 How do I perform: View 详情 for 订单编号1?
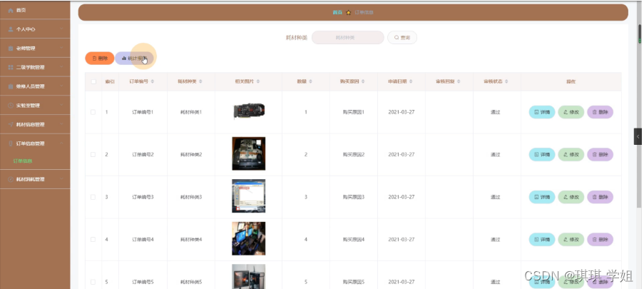[542, 112]
